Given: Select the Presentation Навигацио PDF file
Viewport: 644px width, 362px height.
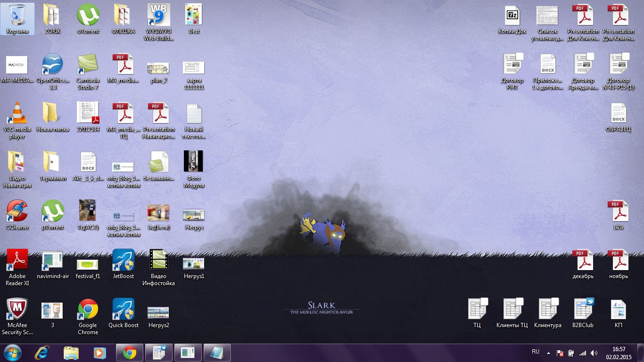Looking at the screenshot, I should (159, 121).
